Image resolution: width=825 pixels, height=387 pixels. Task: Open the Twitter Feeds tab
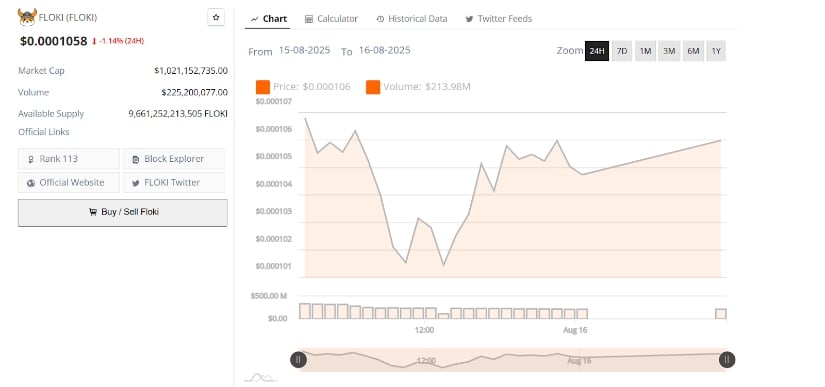coord(499,19)
